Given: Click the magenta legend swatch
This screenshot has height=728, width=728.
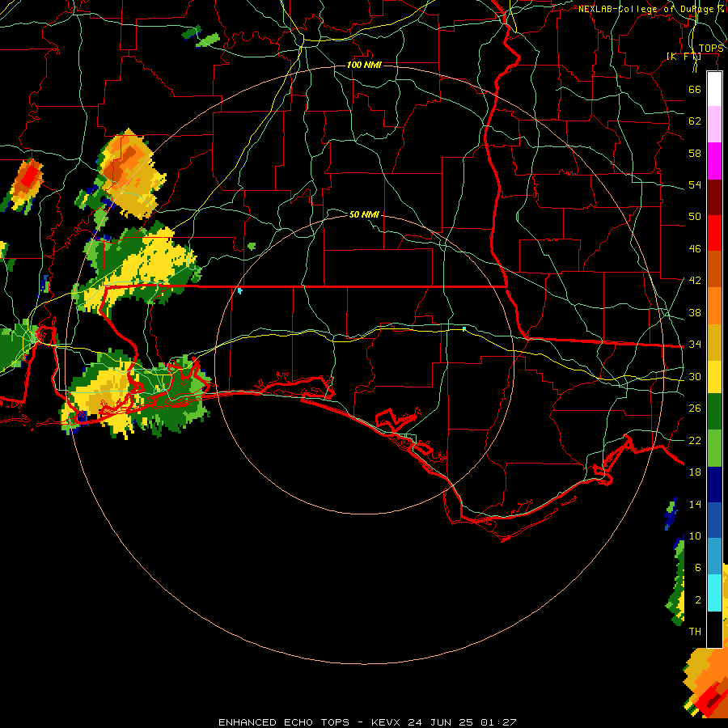Looking at the screenshot, I should click(714, 161).
